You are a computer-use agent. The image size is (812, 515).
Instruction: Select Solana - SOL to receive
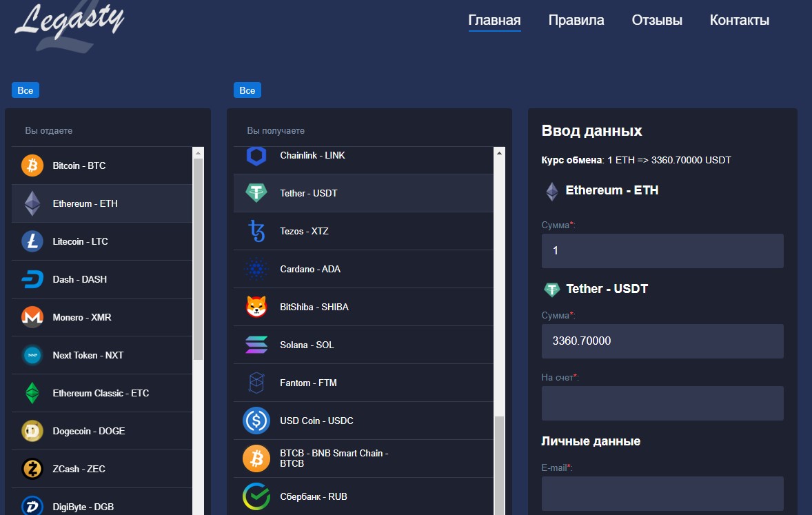pos(363,345)
